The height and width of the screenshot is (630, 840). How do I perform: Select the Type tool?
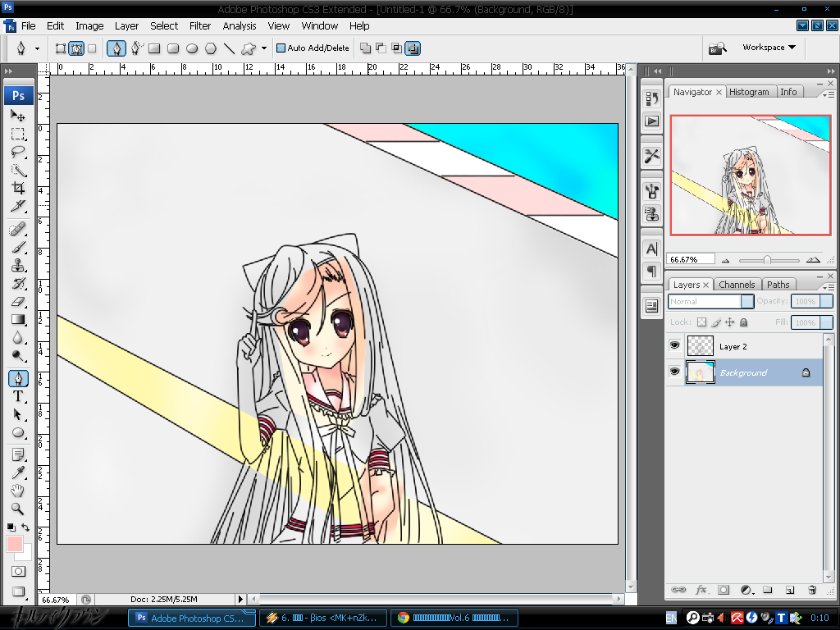point(18,396)
